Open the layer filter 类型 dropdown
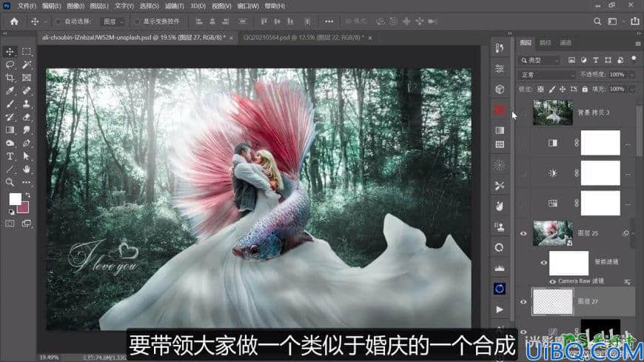644x362 pixels. (540, 61)
